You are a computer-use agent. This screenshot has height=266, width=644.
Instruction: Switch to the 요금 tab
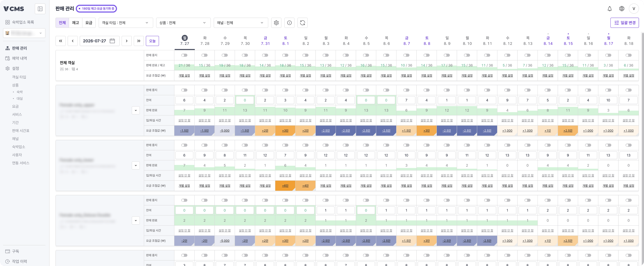pyautogui.click(x=89, y=23)
